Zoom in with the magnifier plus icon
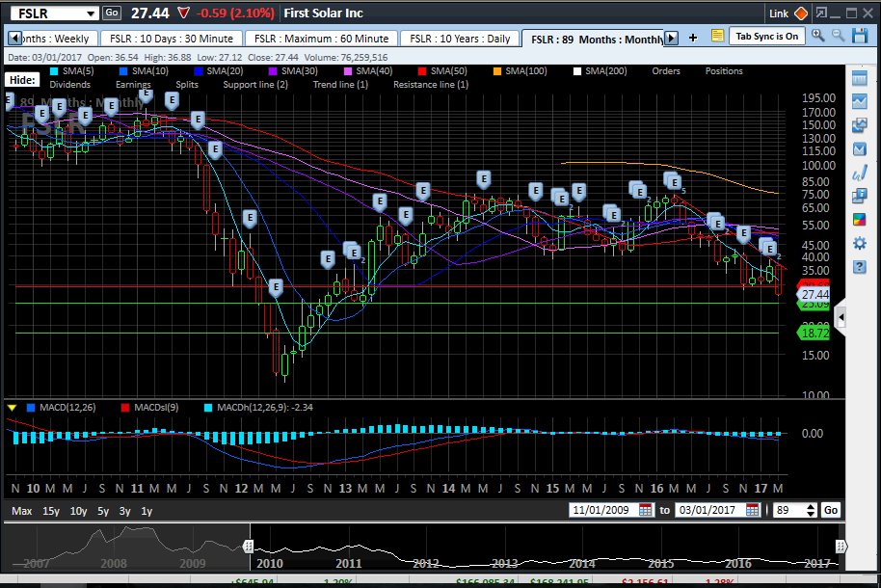 coord(817,36)
